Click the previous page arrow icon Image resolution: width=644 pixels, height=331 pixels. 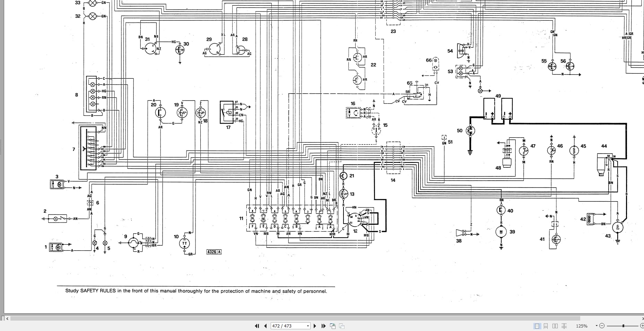click(x=266, y=326)
